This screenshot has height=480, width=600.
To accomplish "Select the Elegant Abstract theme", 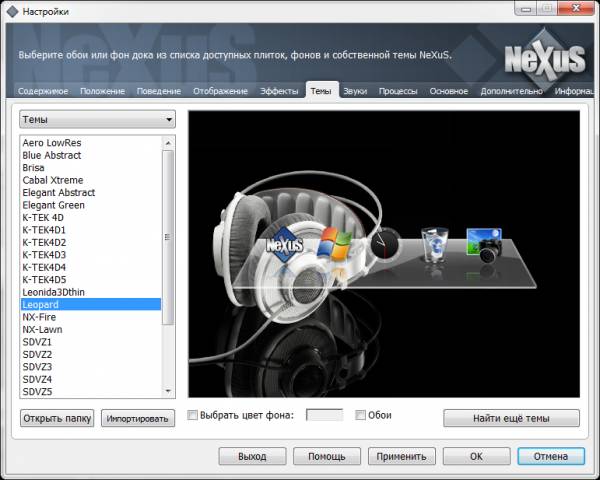I will coord(91,193).
